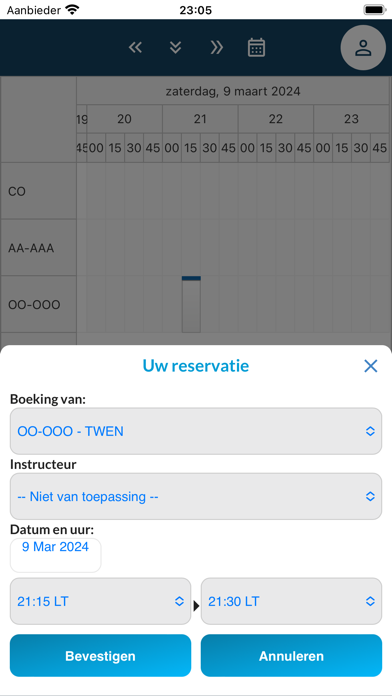
Task: Open the user profile icon
Action: 363,47
